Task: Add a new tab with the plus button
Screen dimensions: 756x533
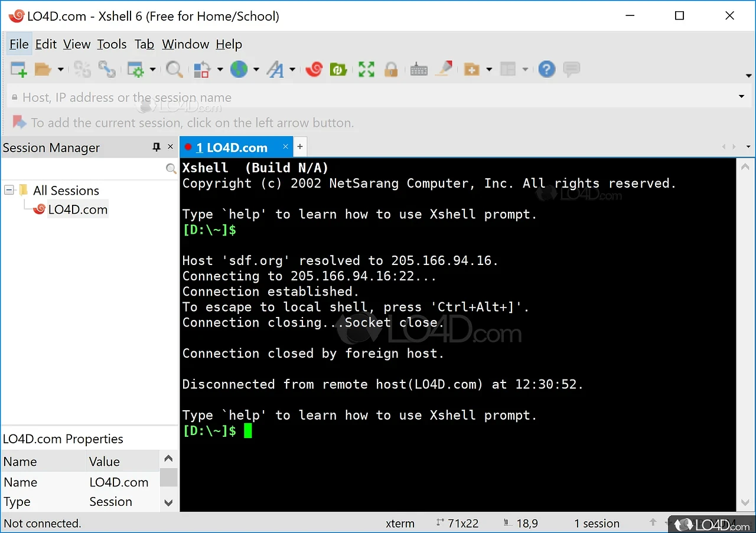Action: pyautogui.click(x=299, y=146)
